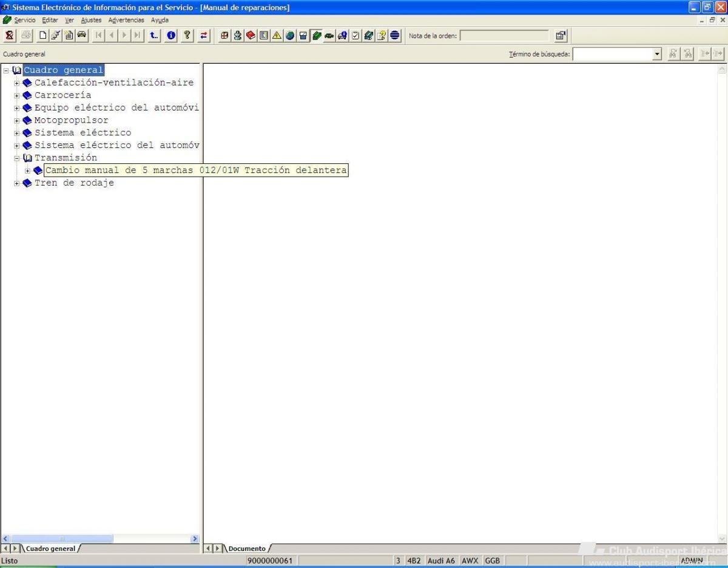Select the Documento bottom tab

click(x=247, y=549)
